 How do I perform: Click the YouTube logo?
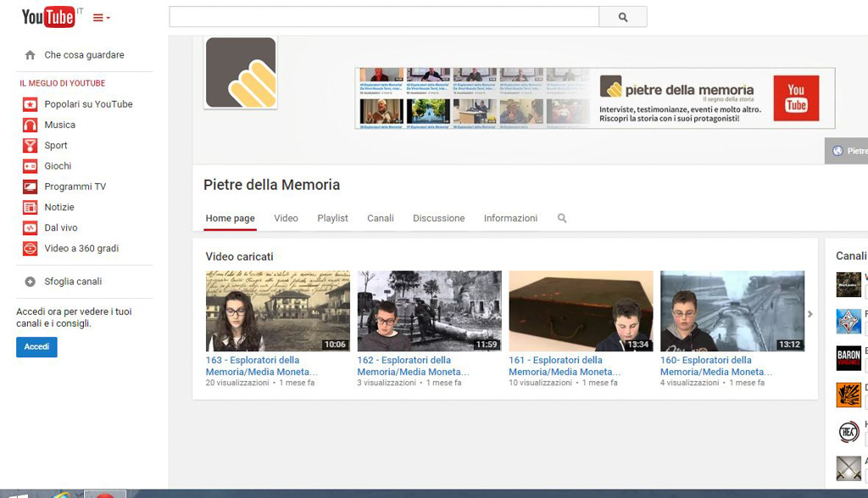tap(48, 17)
